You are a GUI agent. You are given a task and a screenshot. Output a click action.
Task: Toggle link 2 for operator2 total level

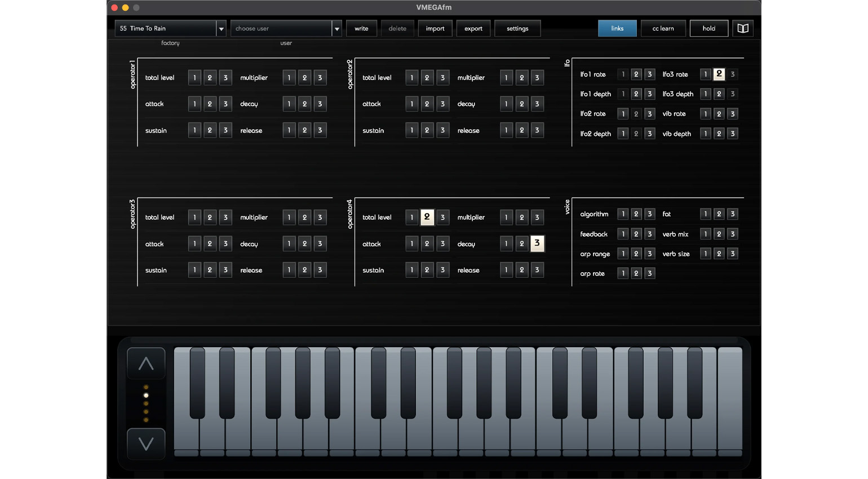point(427,78)
